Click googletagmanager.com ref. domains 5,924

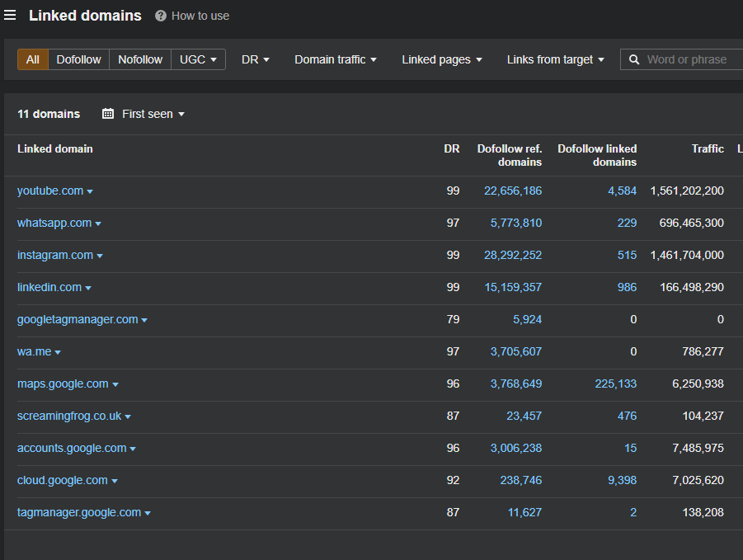point(528,320)
